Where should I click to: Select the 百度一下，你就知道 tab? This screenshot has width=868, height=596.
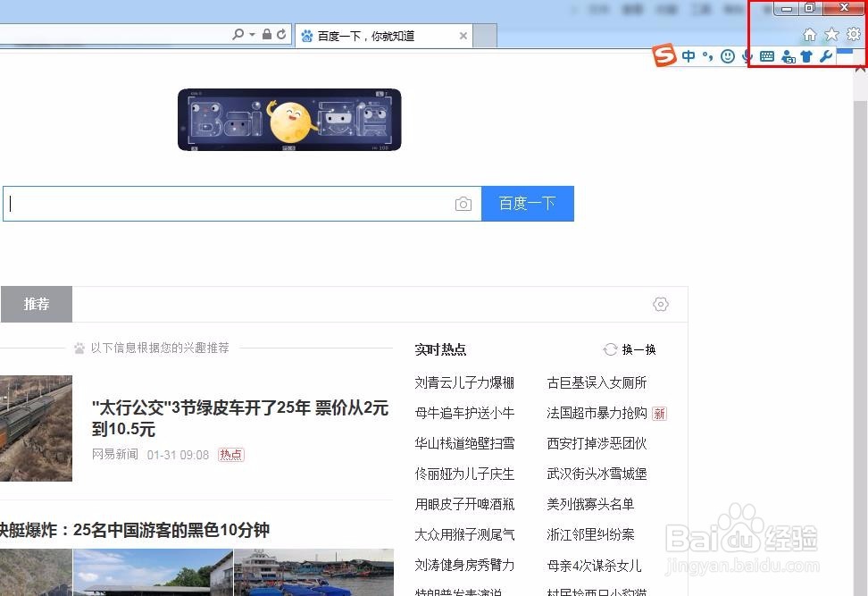[384, 36]
